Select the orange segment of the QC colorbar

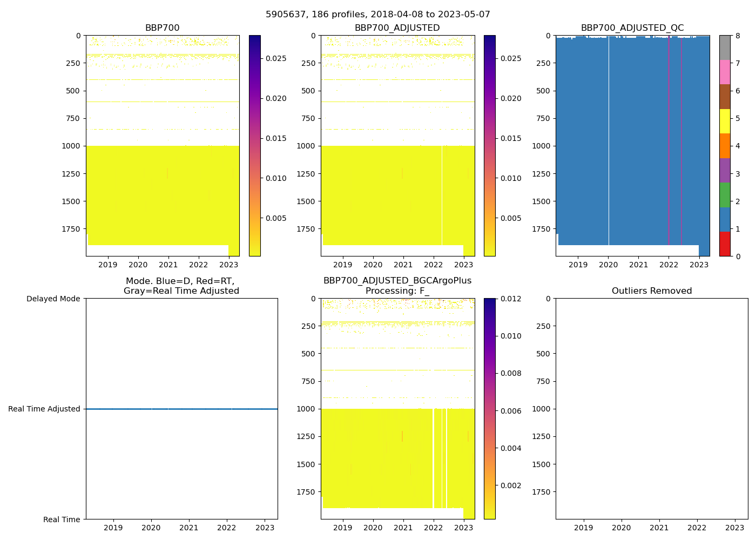[x=725, y=146]
